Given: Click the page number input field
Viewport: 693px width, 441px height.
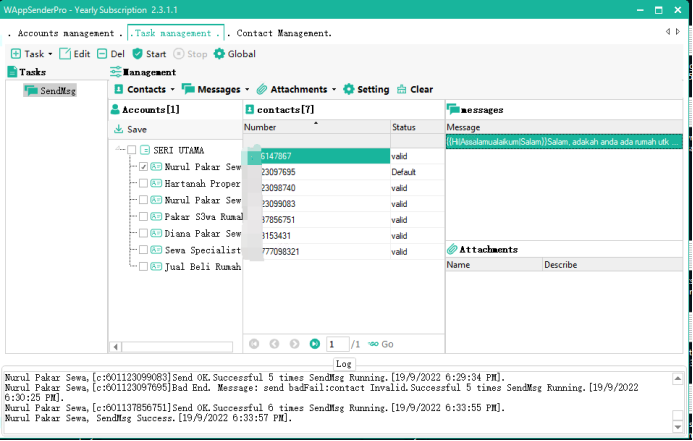Looking at the screenshot, I should coord(337,344).
